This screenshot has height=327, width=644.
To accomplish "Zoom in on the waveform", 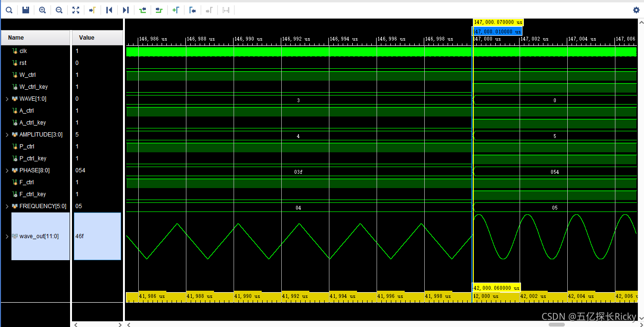I will 42,10.
